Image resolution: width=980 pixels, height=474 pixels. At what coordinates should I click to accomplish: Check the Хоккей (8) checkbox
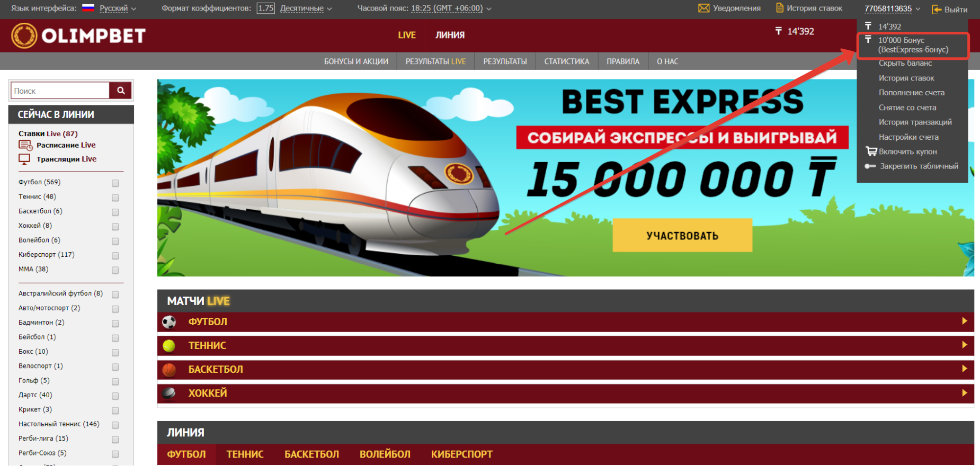[115, 227]
